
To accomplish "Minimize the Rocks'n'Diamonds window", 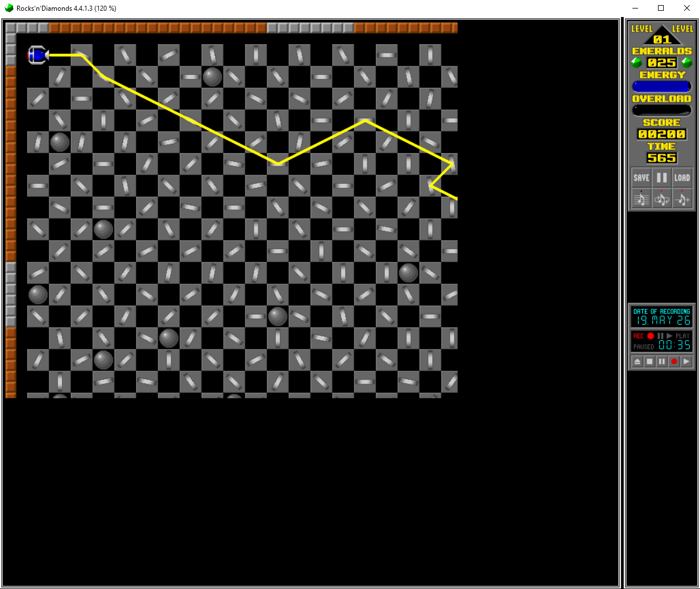I will coord(635,8).
